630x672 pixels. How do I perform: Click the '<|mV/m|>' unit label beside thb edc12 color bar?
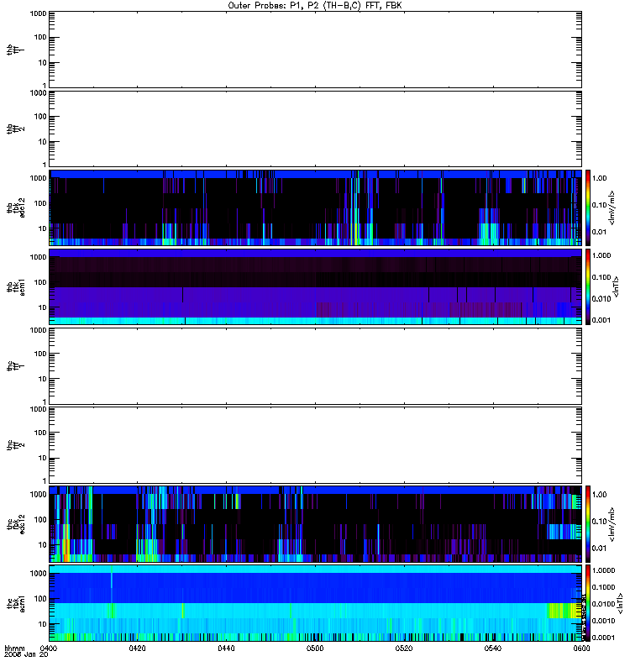click(612, 207)
